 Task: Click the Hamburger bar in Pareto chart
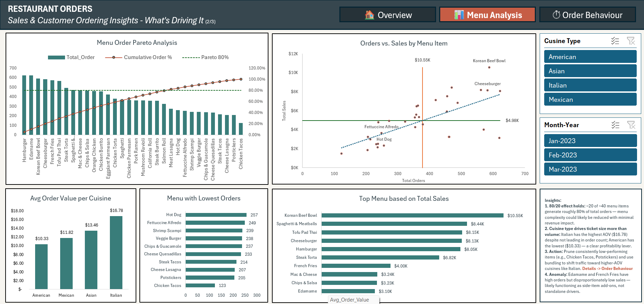click(x=24, y=105)
